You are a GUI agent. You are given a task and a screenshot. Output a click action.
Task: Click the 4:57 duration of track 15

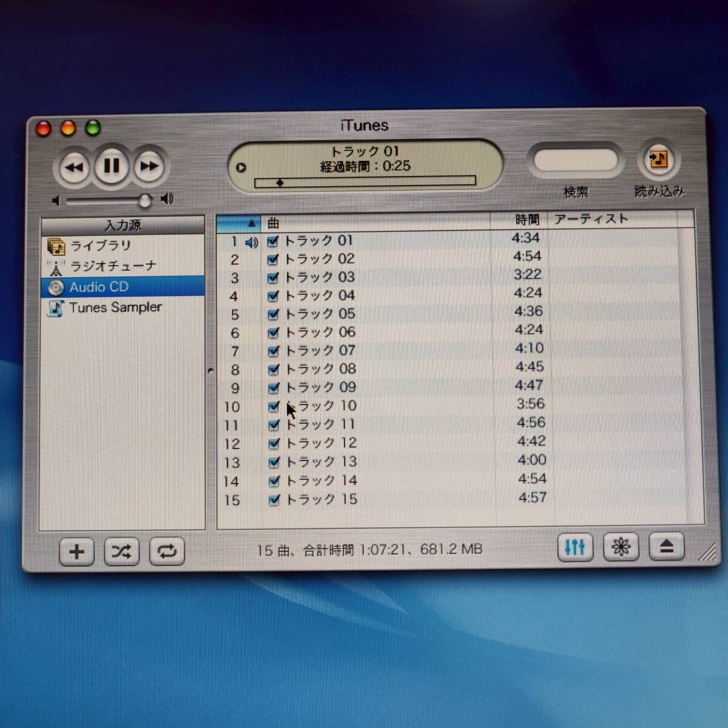tap(532, 497)
